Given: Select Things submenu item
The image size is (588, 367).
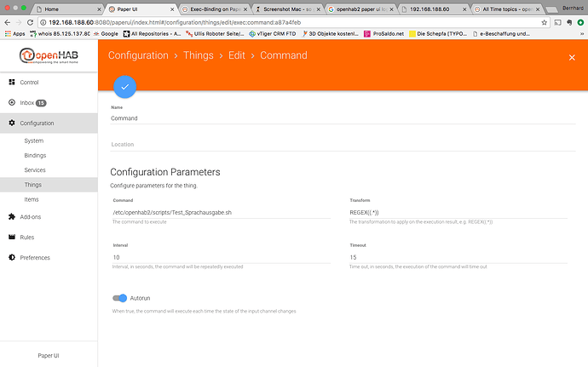Looking at the screenshot, I should (x=49, y=185).
